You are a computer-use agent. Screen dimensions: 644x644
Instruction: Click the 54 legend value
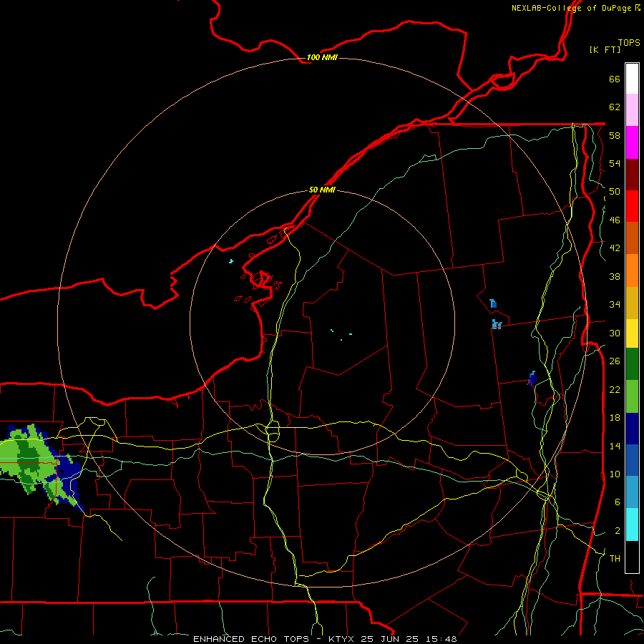(x=615, y=163)
